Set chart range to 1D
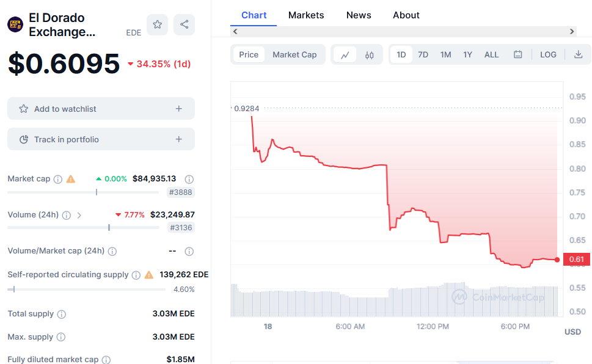The width and height of the screenshot is (592, 364). 401,55
